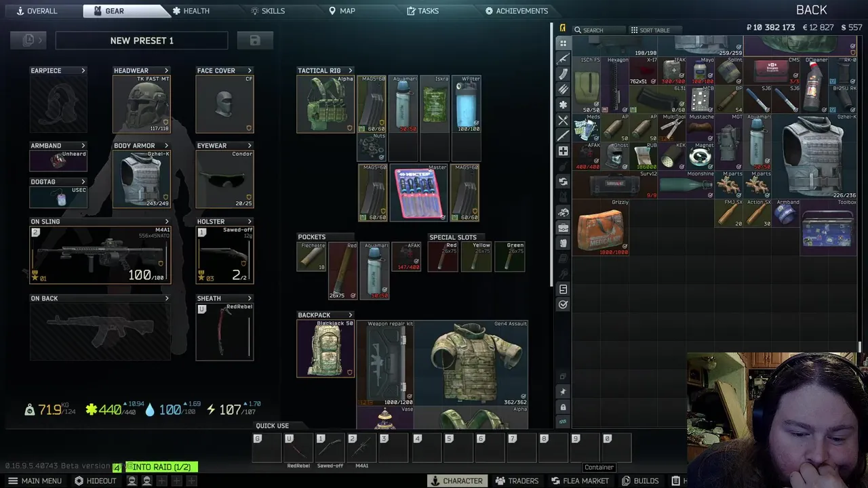Select the Weapon repair kit in backpack
Image resolution: width=868 pixels, height=488 pixels.
(x=386, y=363)
